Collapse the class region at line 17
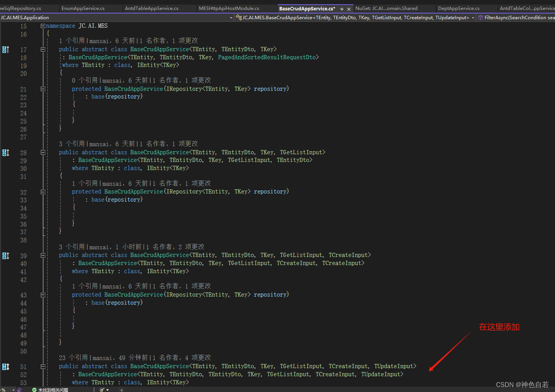This screenshot has width=555, height=392. (43, 49)
